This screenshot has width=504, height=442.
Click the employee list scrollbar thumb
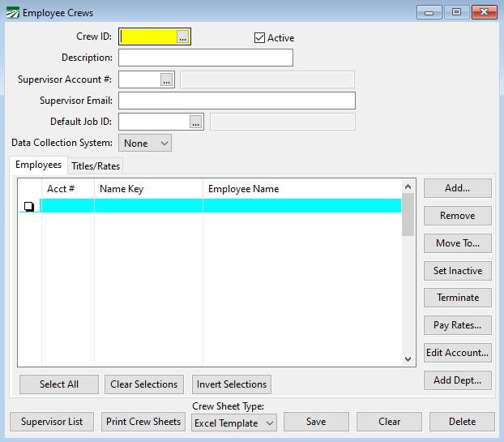[x=408, y=215]
